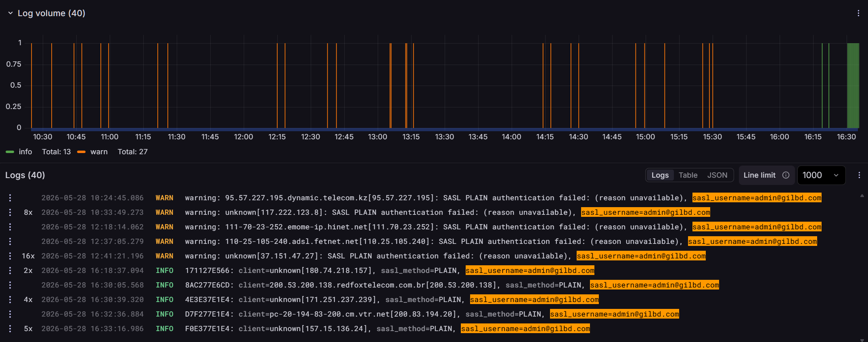Toggle info series in chart legend
Viewport: 868px width, 342px height.
[25, 152]
